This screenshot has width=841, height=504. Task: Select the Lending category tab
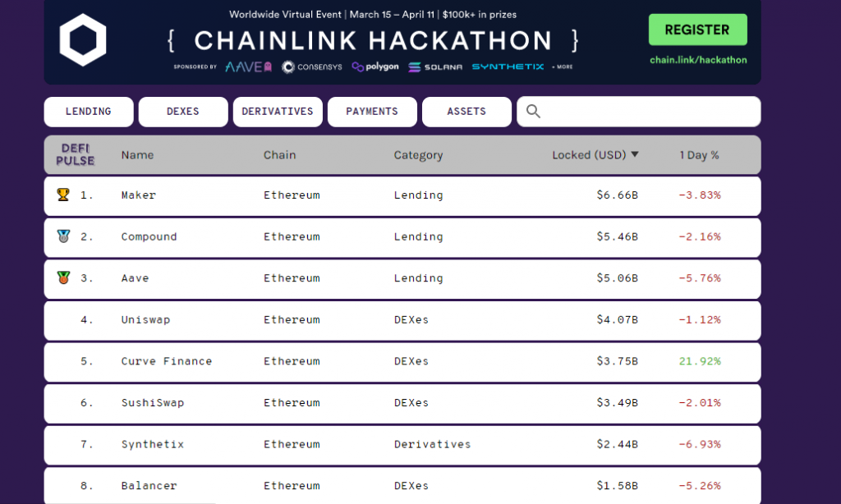click(x=89, y=112)
